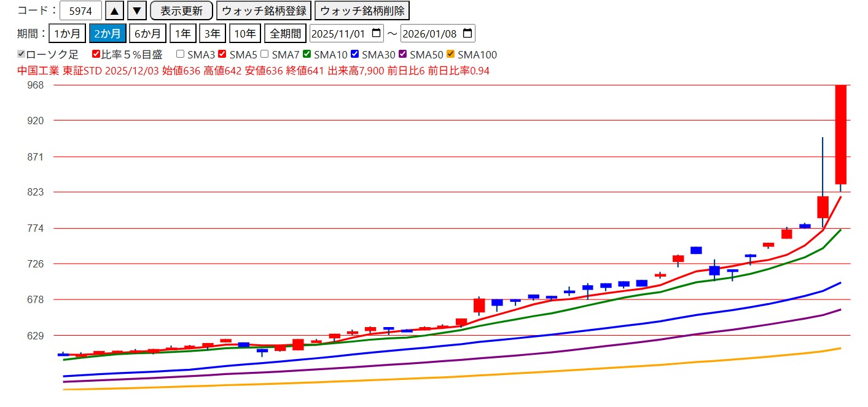
Task: Click the tall red last candlestick
Action: 840,134
